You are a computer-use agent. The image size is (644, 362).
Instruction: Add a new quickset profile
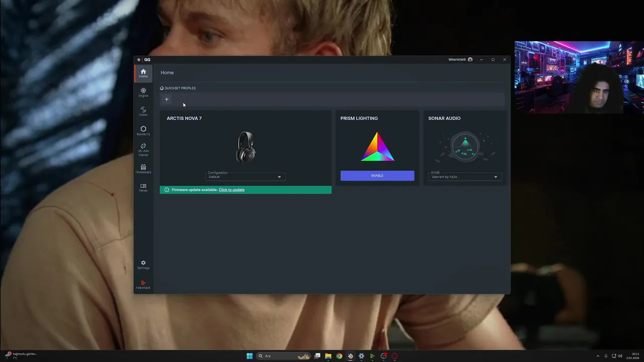click(x=167, y=99)
